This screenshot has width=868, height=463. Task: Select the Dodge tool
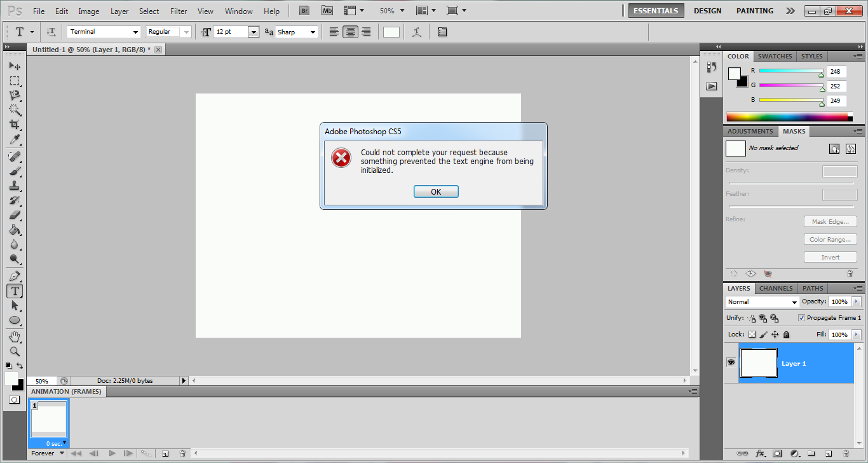click(15, 259)
